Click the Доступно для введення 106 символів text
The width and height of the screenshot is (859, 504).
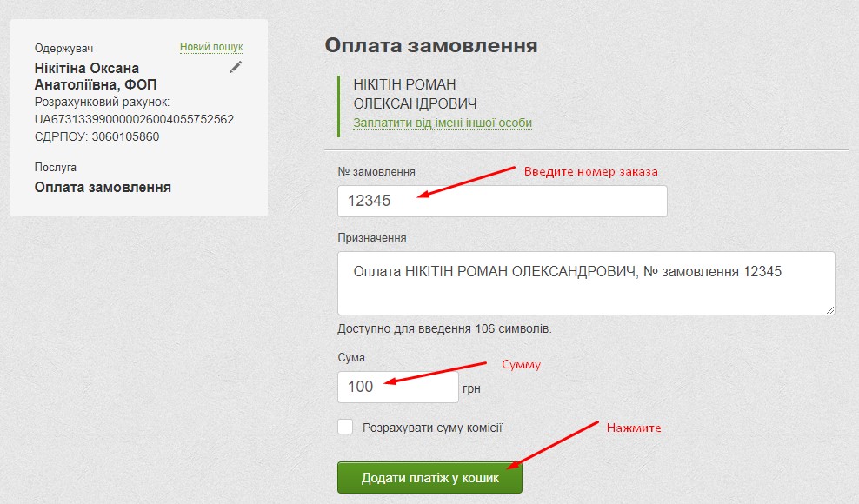point(445,328)
